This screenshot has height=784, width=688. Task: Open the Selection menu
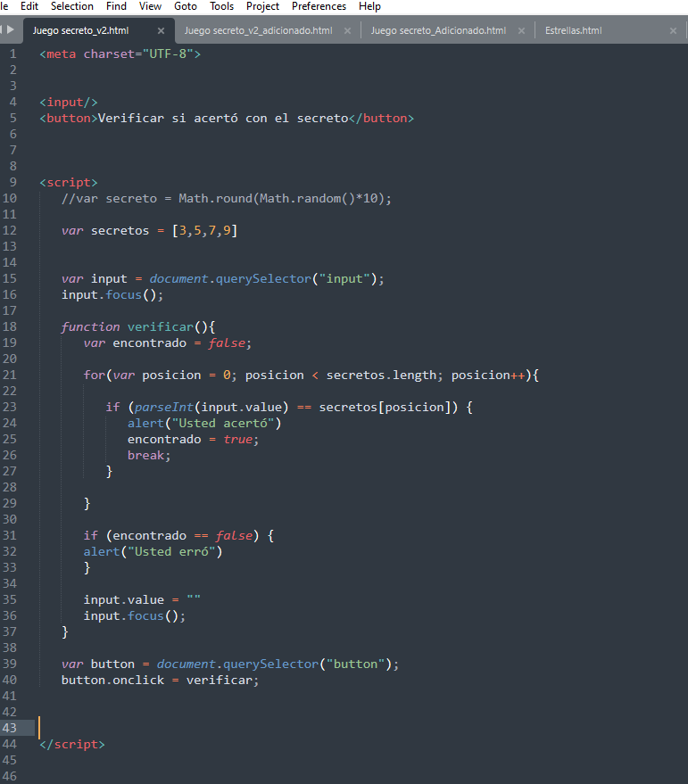(72, 6)
